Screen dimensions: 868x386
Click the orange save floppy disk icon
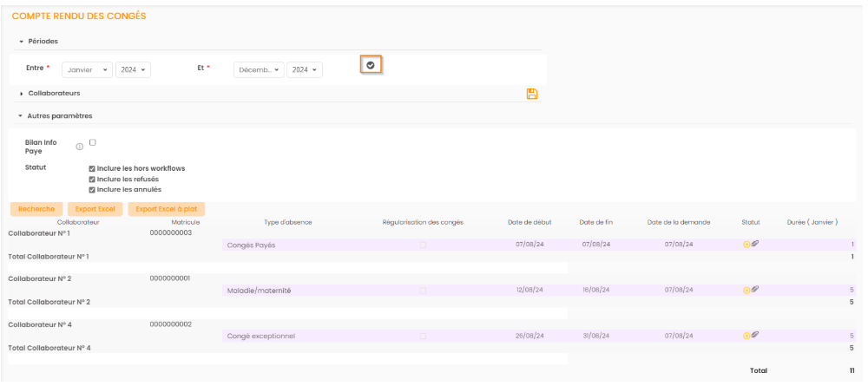click(533, 94)
